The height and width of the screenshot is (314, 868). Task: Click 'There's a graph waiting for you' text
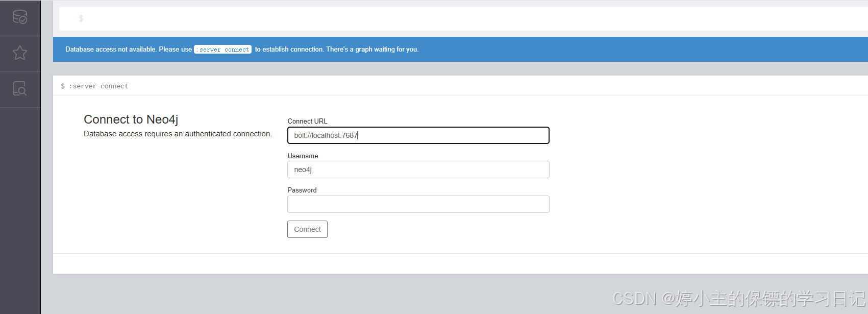tap(373, 50)
